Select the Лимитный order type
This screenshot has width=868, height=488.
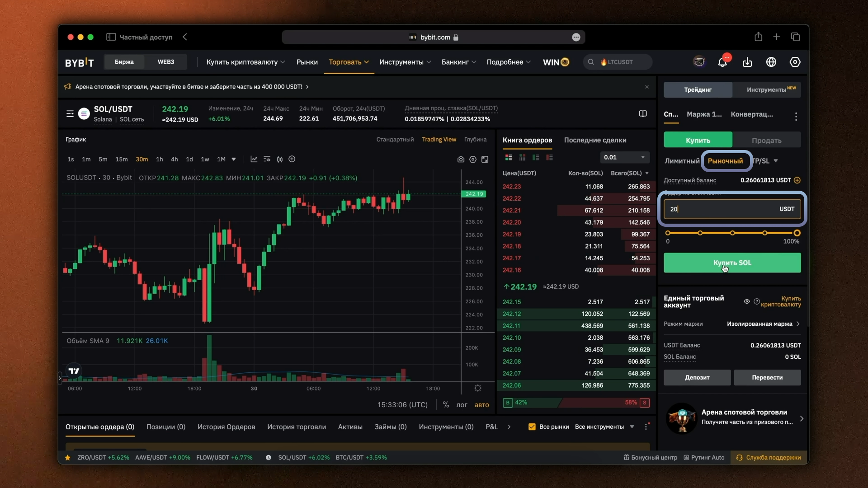(682, 161)
